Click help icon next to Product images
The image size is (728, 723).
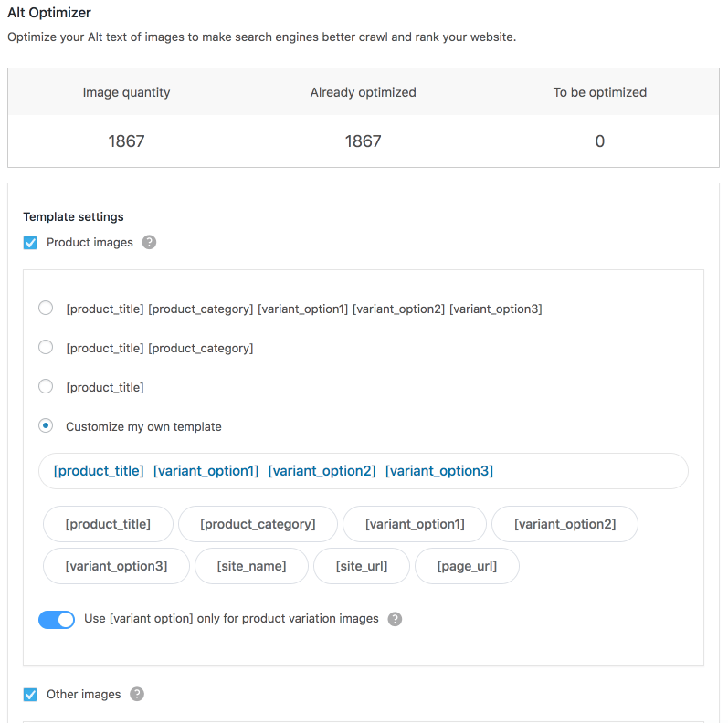coord(150,243)
